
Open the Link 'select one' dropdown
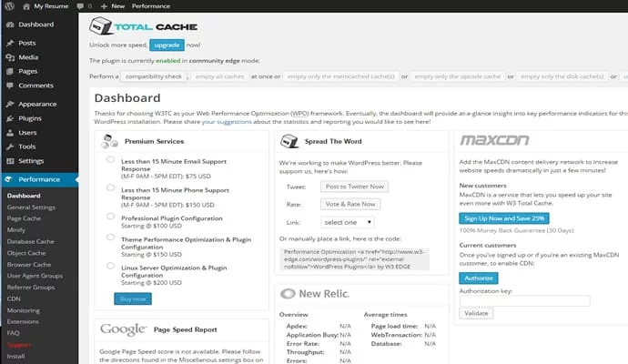(x=348, y=222)
